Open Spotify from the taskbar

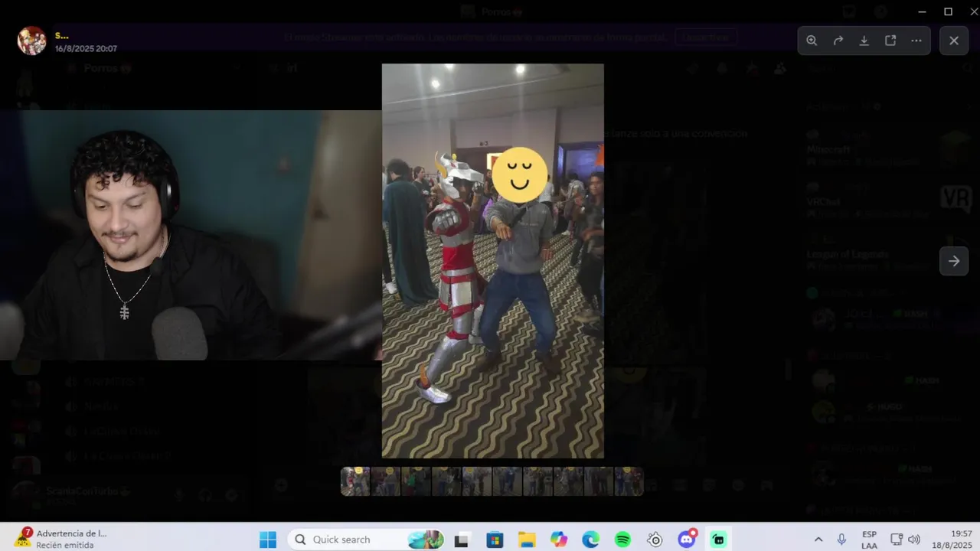622,540
